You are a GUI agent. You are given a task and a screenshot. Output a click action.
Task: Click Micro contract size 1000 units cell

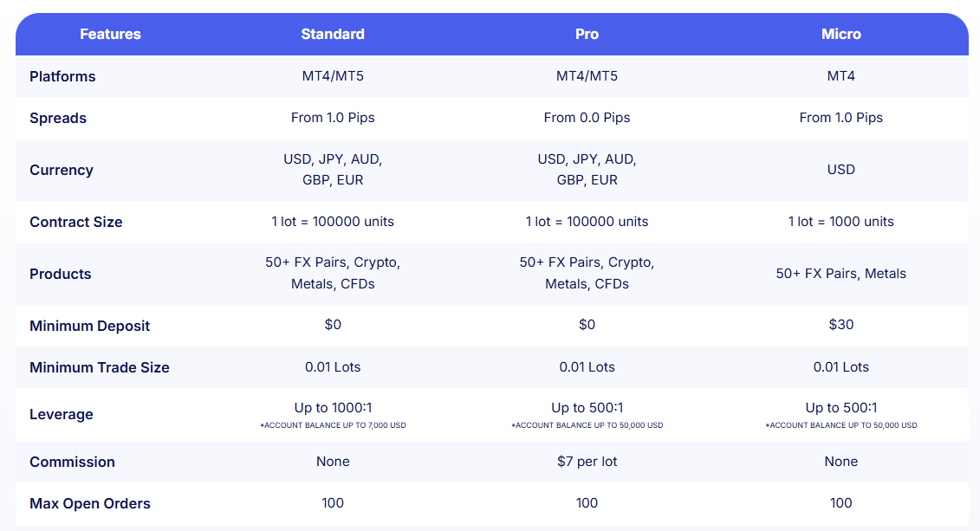click(840, 222)
